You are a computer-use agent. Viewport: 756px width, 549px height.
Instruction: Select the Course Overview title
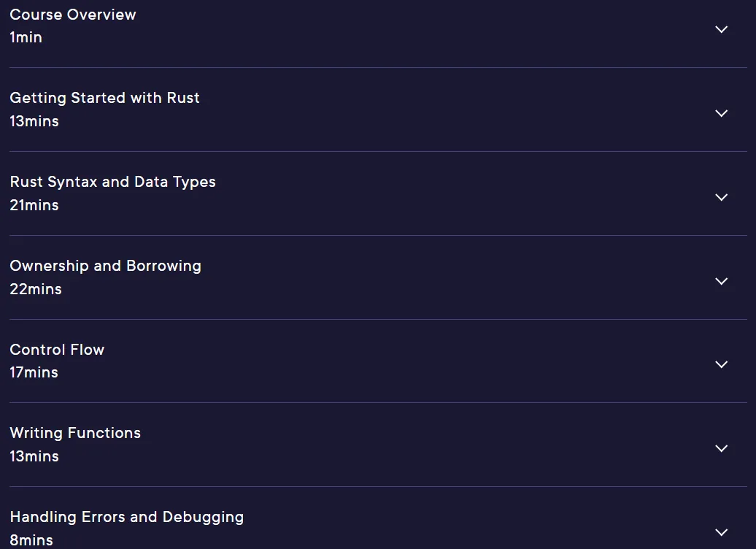pos(73,15)
